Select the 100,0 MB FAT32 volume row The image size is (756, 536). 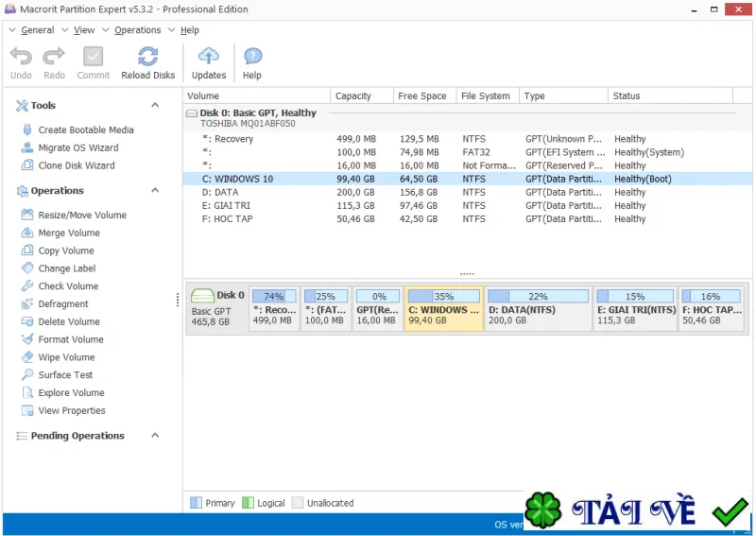[468, 152]
